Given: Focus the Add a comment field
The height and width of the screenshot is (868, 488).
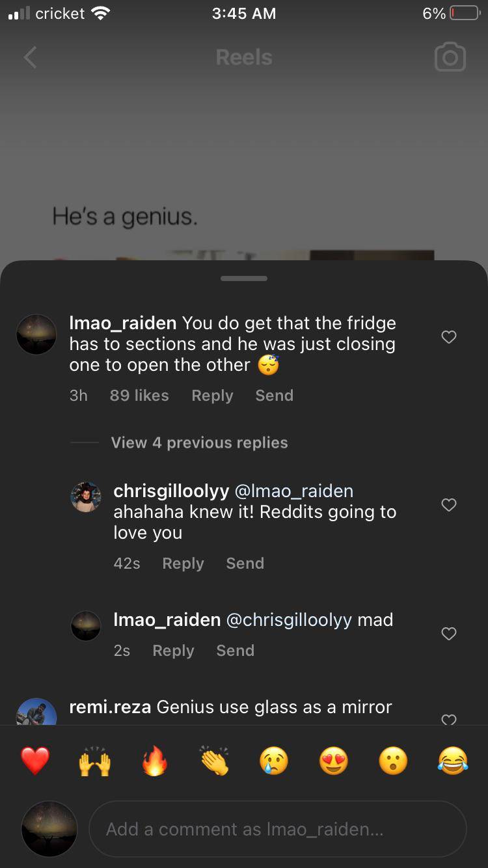Looking at the screenshot, I should (x=278, y=829).
